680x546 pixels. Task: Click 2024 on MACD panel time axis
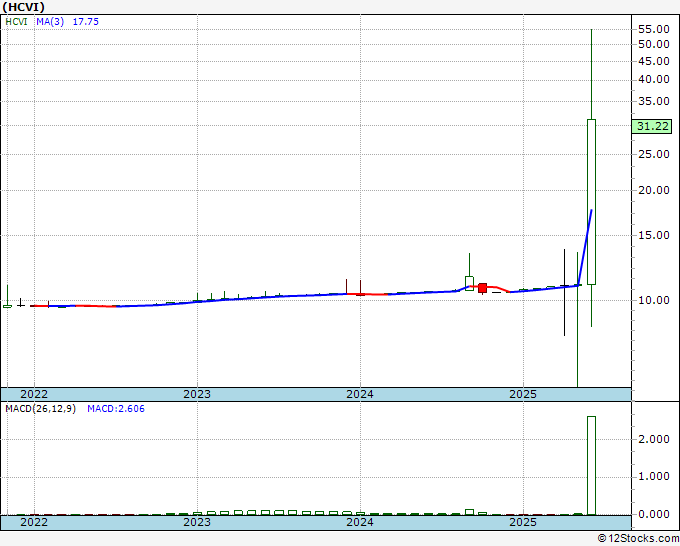pyautogui.click(x=360, y=523)
